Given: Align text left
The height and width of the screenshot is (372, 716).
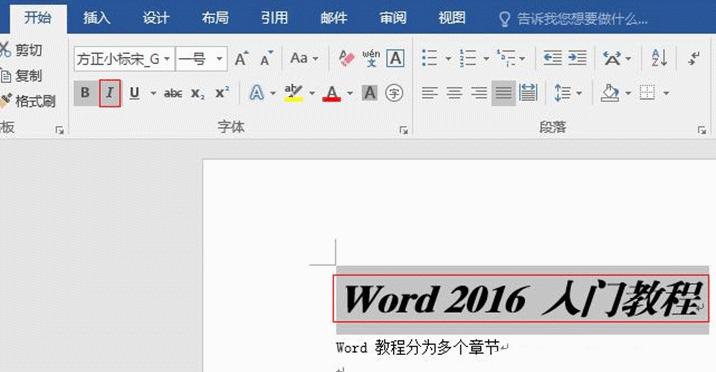Looking at the screenshot, I should click(429, 93).
